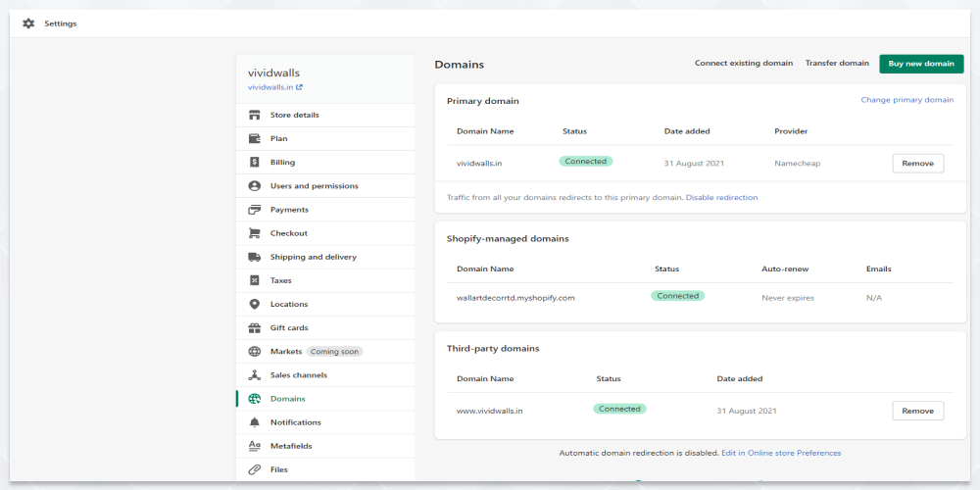Click 31 August 2021 in Third-party domains row
The image size is (980, 490).
pos(747,412)
